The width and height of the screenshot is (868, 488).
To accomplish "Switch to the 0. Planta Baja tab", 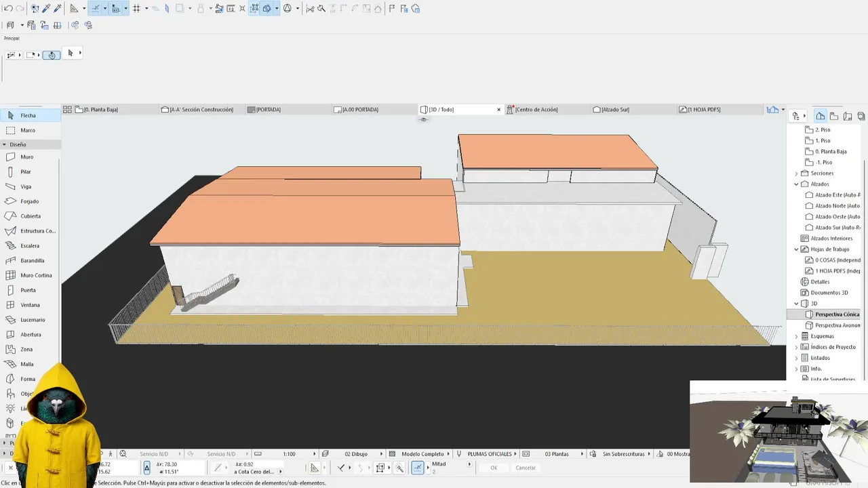I will (x=115, y=109).
